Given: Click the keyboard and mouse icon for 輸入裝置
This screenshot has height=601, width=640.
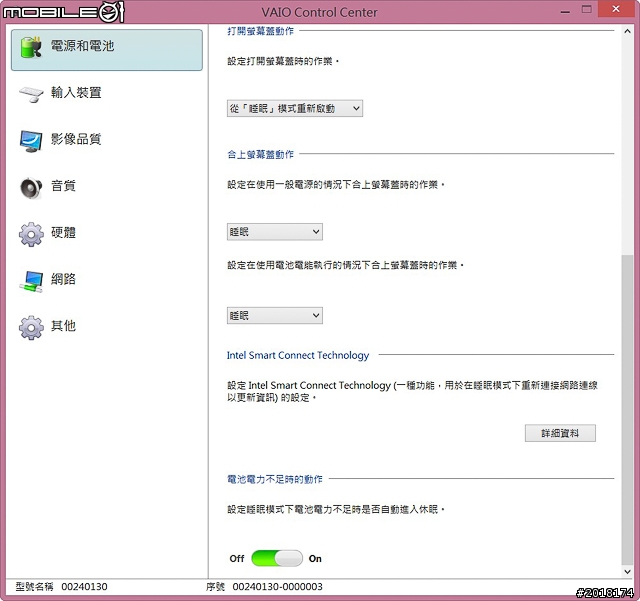Looking at the screenshot, I should [x=31, y=94].
